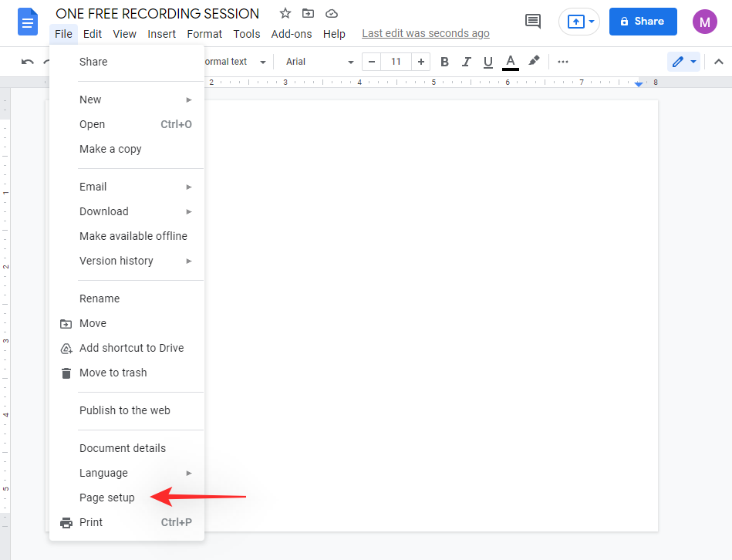The width and height of the screenshot is (732, 560).
Task: Increase font size with plus button
Action: click(x=420, y=62)
